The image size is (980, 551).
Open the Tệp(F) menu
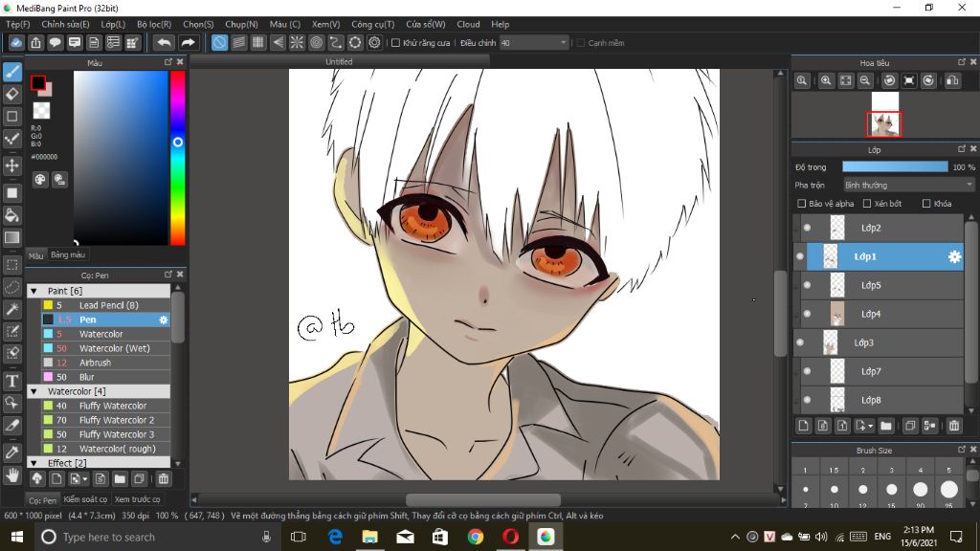point(18,24)
